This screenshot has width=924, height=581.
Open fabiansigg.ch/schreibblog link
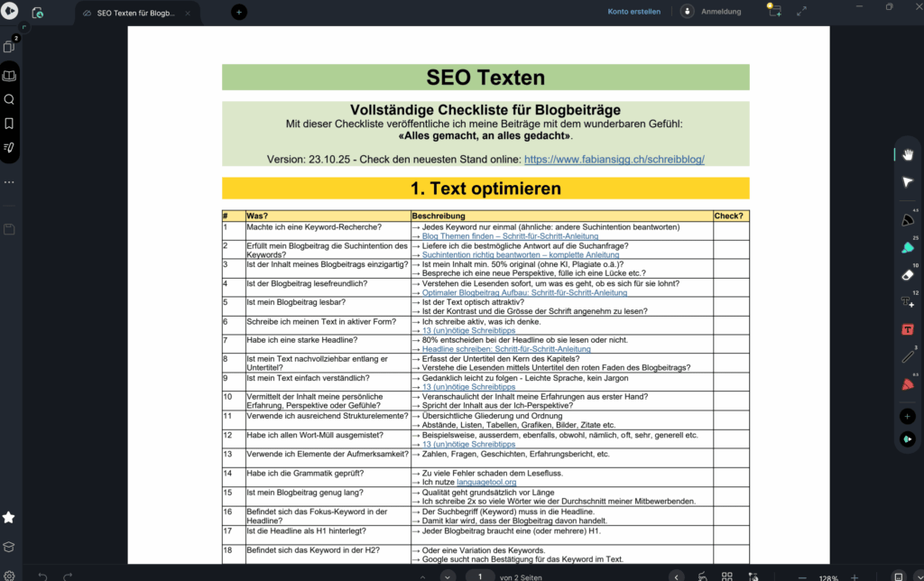pyautogui.click(x=614, y=159)
